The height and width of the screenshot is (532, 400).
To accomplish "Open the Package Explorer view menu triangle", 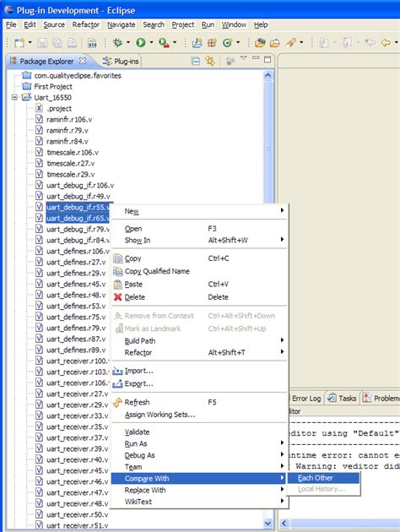I will (x=243, y=58).
